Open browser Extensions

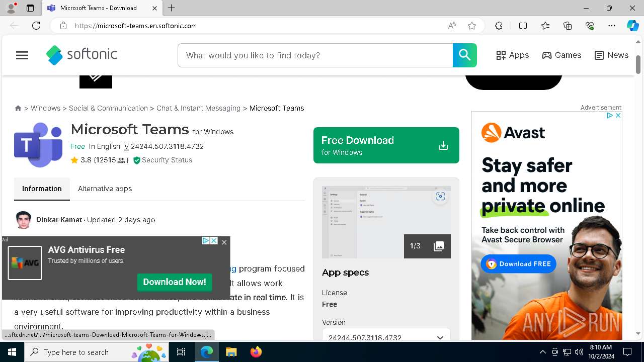click(x=499, y=26)
